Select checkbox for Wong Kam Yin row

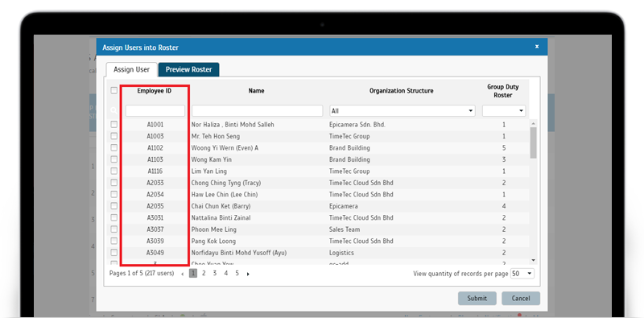[114, 159]
